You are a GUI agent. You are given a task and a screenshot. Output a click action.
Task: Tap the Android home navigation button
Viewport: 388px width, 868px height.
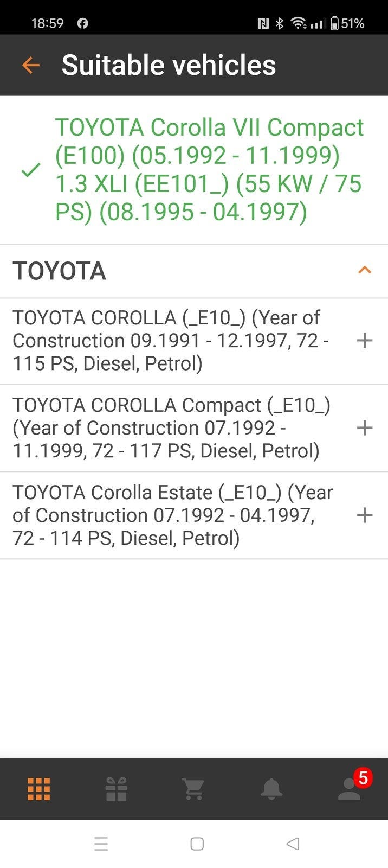[x=197, y=844]
